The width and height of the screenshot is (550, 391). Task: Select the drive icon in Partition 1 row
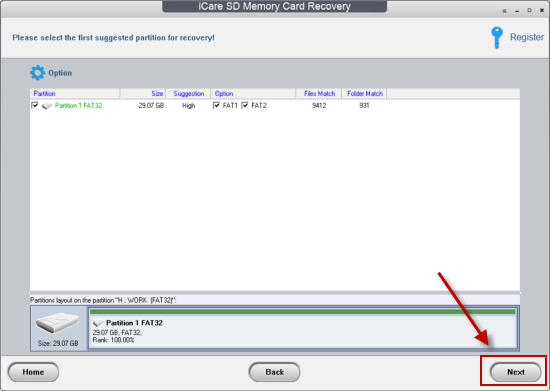47,106
